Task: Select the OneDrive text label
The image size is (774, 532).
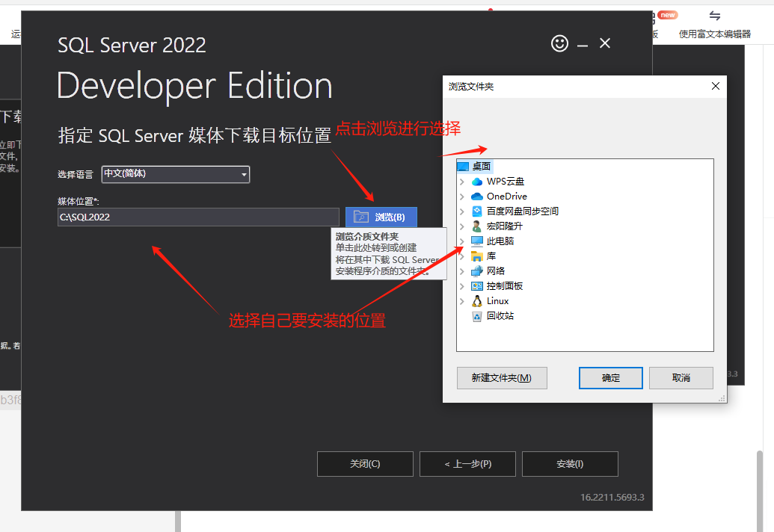Action: (x=506, y=197)
